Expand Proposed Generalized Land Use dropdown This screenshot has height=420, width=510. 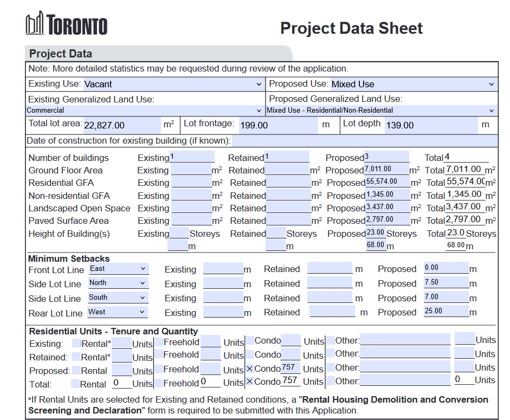pyautogui.click(x=382, y=111)
